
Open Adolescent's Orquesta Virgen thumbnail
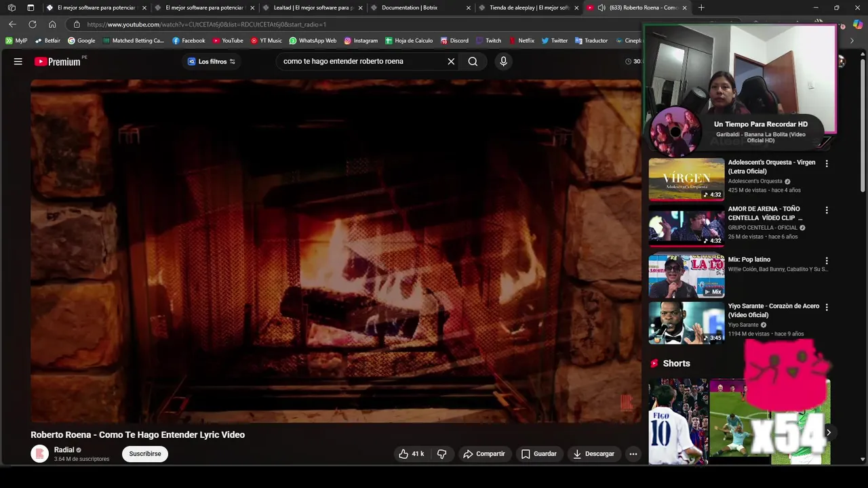point(686,180)
